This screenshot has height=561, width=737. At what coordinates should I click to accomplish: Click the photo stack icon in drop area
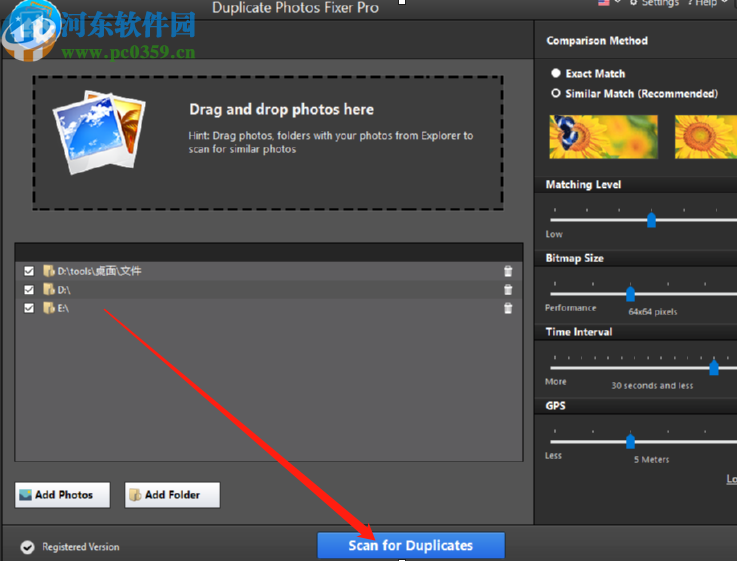point(100,132)
